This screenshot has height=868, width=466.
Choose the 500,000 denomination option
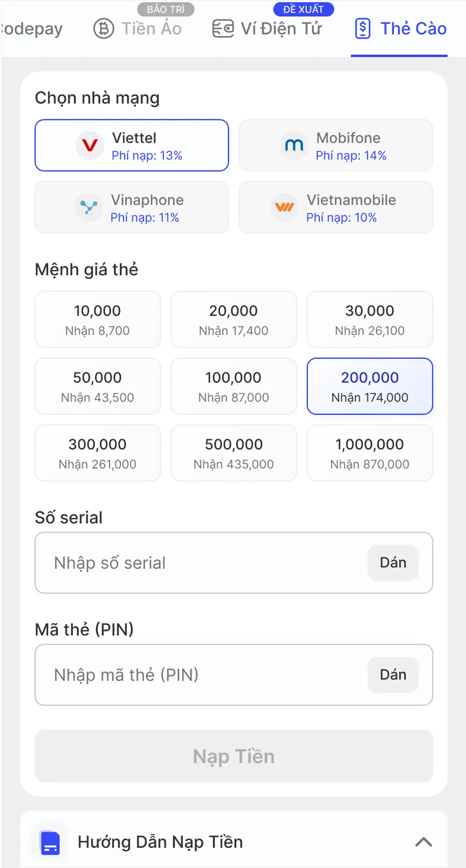pos(234,453)
